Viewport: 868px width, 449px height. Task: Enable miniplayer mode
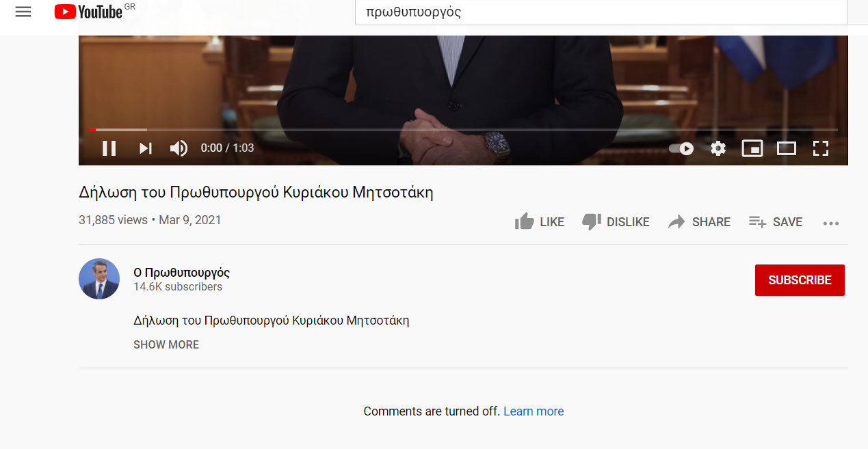pos(752,148)
